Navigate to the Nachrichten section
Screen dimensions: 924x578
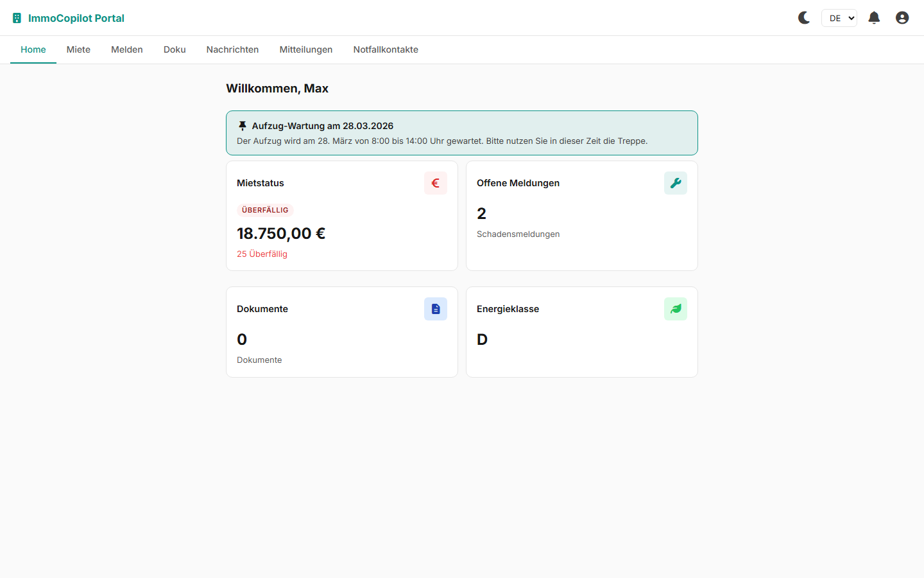click(232, 49)
